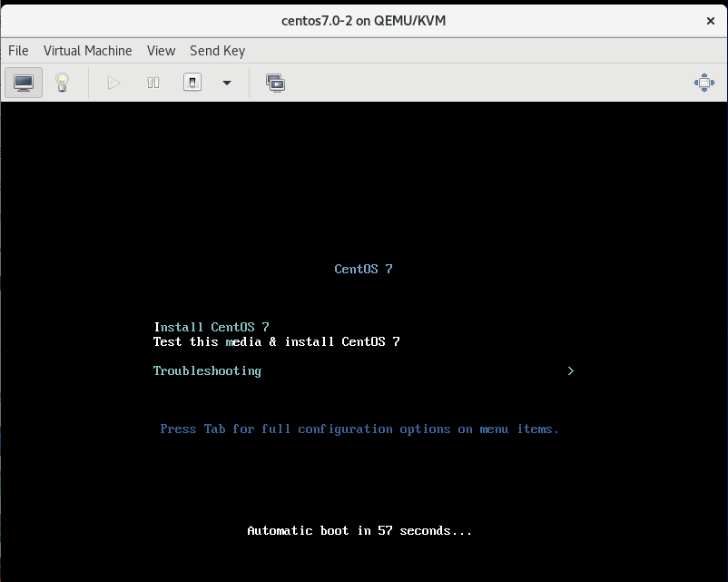Image resolution: width=728 pixels, height=582 pixels.
Task: Expand Troubleshooting submenu arrow
Action: click(571, 370)
